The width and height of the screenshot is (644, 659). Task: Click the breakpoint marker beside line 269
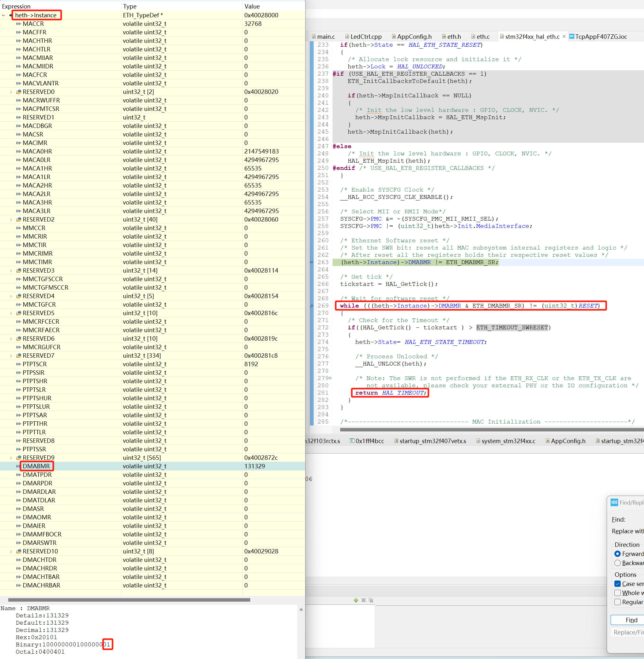coord(311,306)
